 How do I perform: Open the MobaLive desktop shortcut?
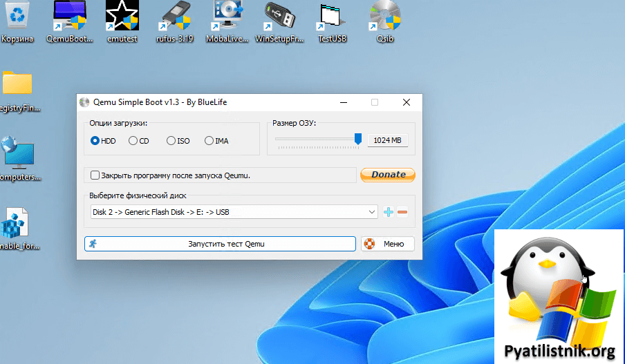pos(227,17)
